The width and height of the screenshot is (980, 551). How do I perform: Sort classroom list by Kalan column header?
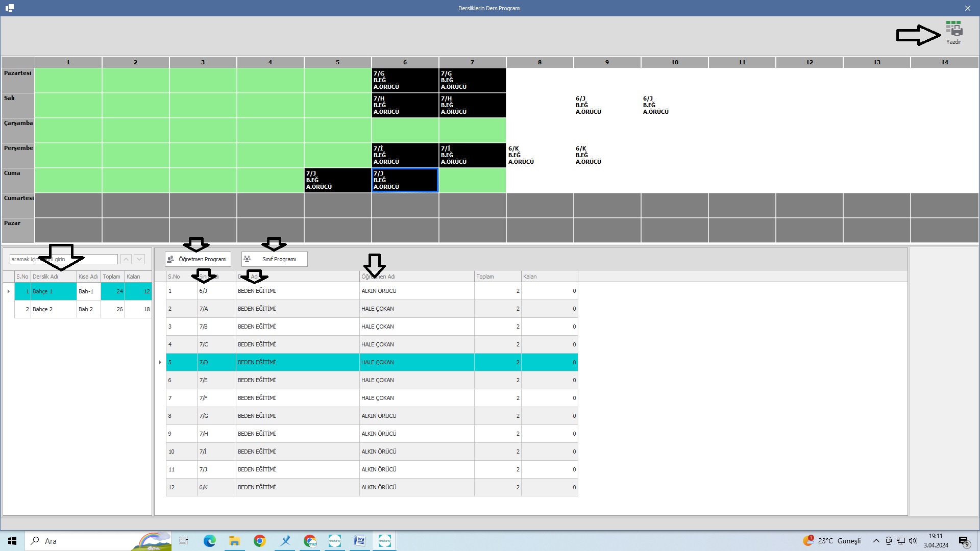point(138,277)
